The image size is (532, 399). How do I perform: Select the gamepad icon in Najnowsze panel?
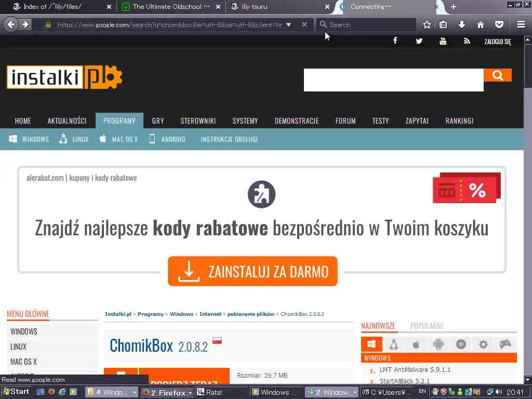coord(505,344)
